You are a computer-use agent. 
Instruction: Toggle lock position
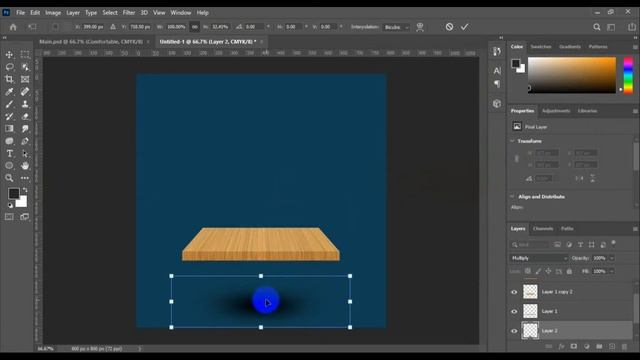[x=548, y=271]
